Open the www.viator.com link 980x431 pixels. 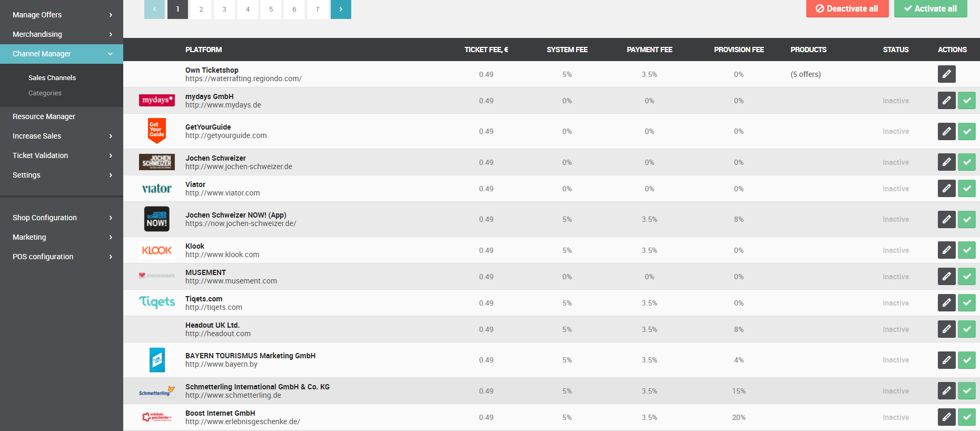coord(223,193)
